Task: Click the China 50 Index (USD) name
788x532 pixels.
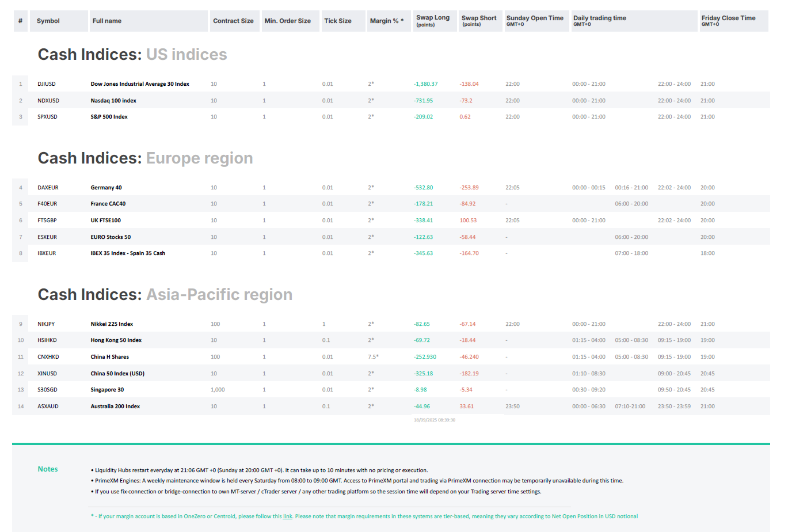Action: (117, 374)
